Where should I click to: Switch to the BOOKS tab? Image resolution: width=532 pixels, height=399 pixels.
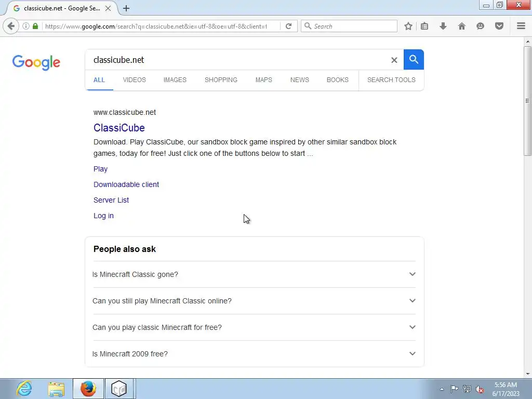[337, 79]
